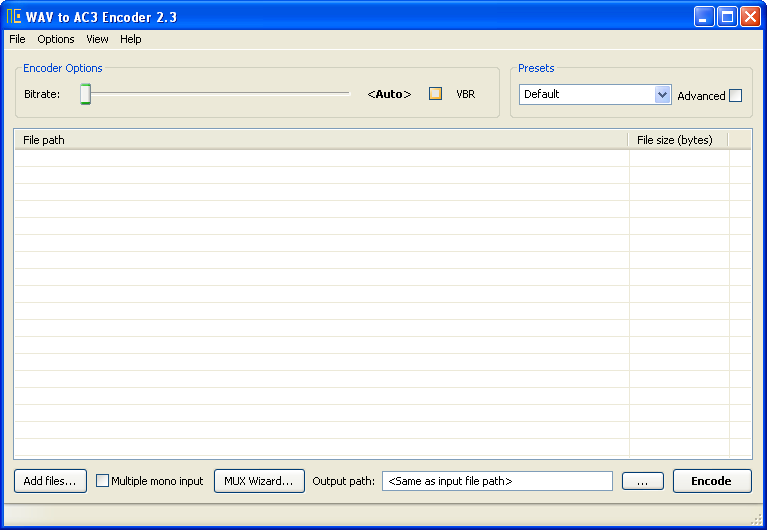Open the View menu
The image size is (767, 530).
(97, 39)
